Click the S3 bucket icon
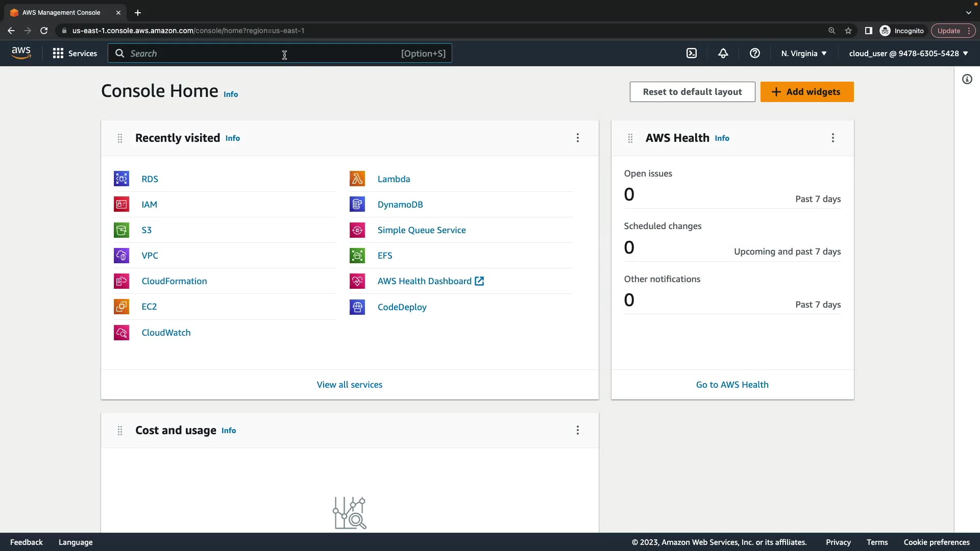 121,230
